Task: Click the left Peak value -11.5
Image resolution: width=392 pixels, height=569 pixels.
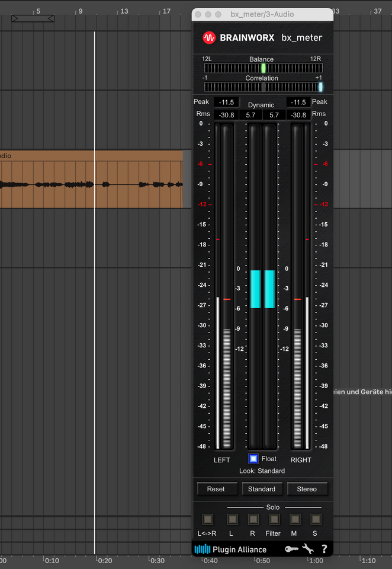Action: (226, 103)
